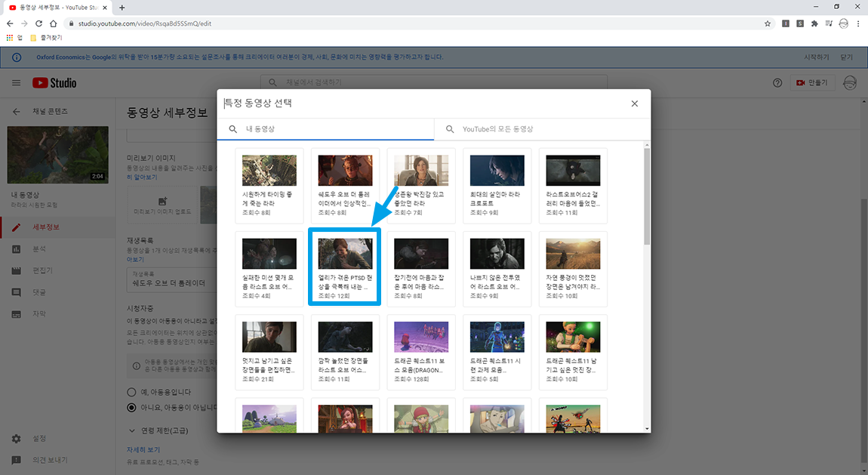
Task: Select video 드래곤 퀘스트11 시련 과제 모음
Action: point(497,352)
